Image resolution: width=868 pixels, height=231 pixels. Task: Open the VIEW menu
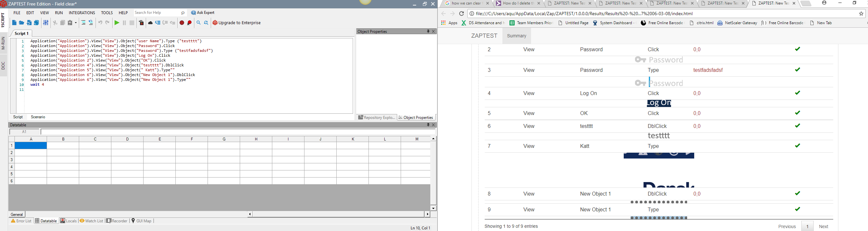[x=44, y=13]
